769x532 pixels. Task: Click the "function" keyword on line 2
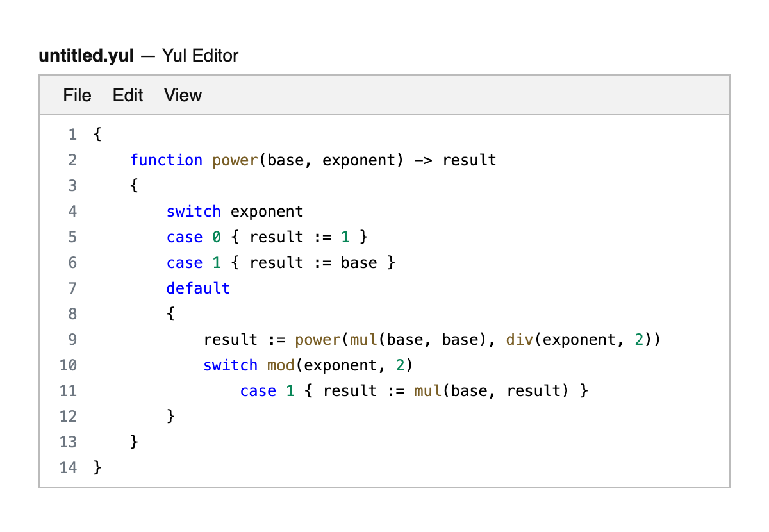click(x=166, y=160)
